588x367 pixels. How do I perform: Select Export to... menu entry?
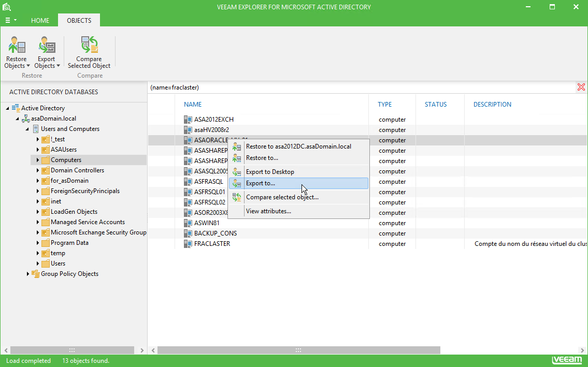(298, 183)
